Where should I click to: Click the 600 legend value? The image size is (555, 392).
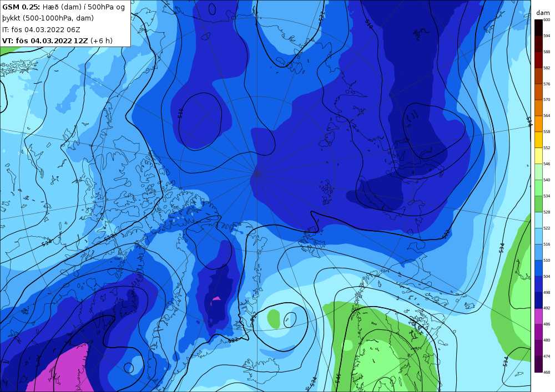547,20
